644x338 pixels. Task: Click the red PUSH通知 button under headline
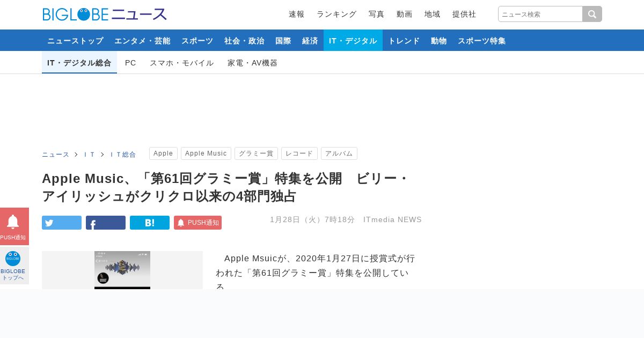(197, 223)
